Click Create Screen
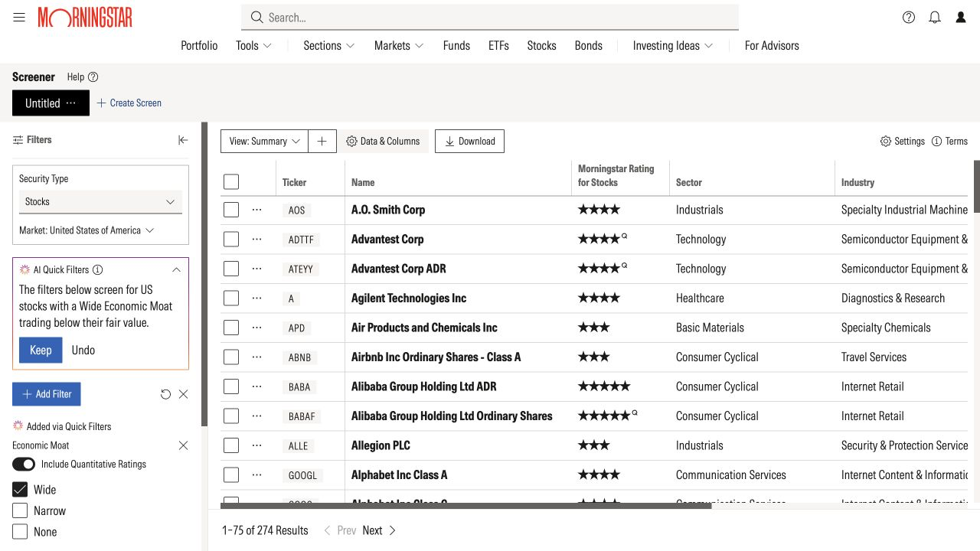This screenshot has height=551, width=980. pyautogui.click(x=129, y=103)
